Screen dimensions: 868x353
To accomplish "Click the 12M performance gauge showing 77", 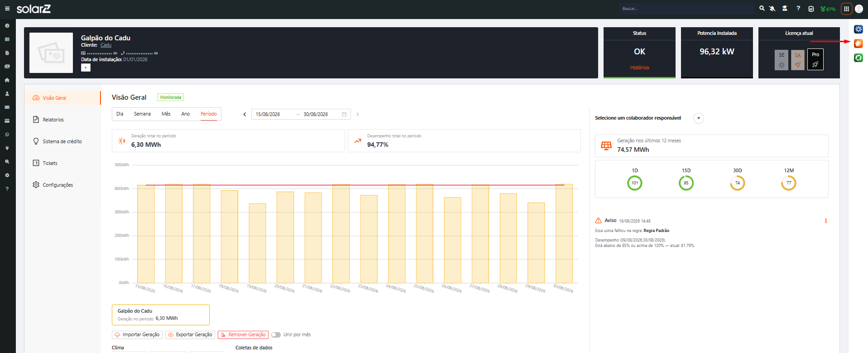I will [x=789, y=183].
